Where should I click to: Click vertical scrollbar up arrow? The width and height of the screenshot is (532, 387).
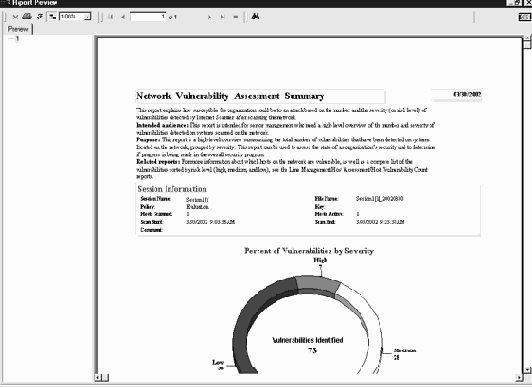point(528,38)
